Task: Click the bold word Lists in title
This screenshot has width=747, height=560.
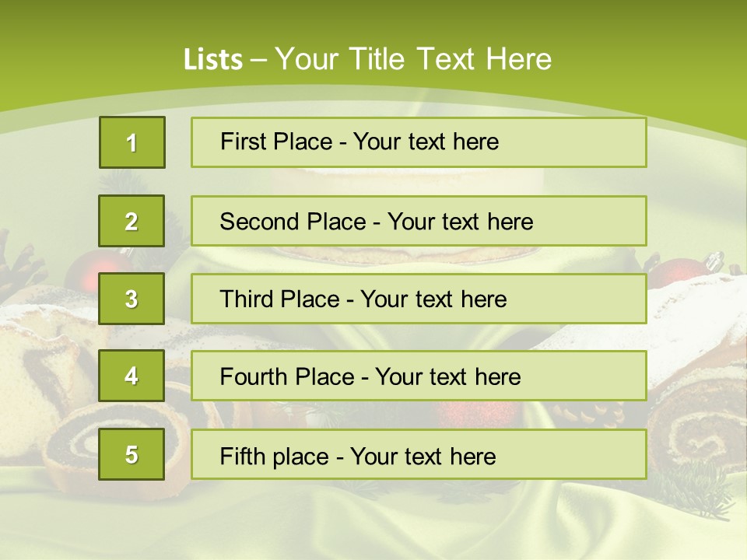Action: 212,59
